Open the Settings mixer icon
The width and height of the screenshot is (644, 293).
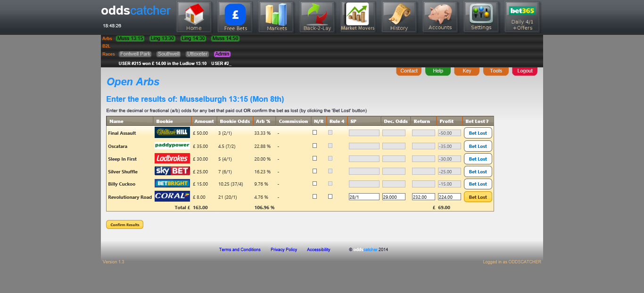point(481,17)
